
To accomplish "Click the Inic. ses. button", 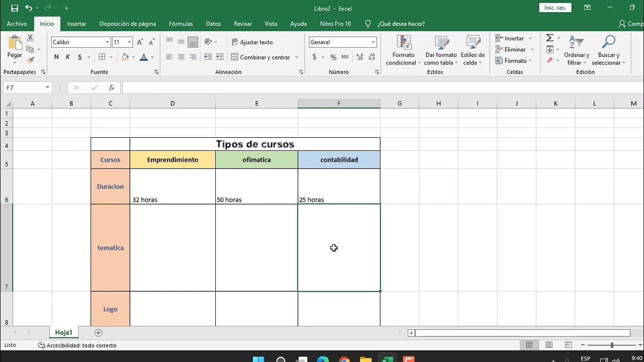I will click(554, 8).
